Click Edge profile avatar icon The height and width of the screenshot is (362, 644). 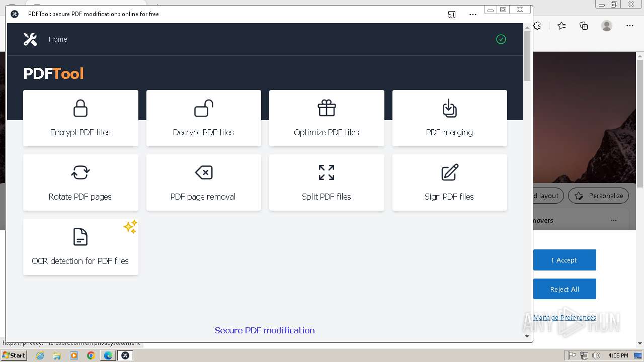click(607, 26)
